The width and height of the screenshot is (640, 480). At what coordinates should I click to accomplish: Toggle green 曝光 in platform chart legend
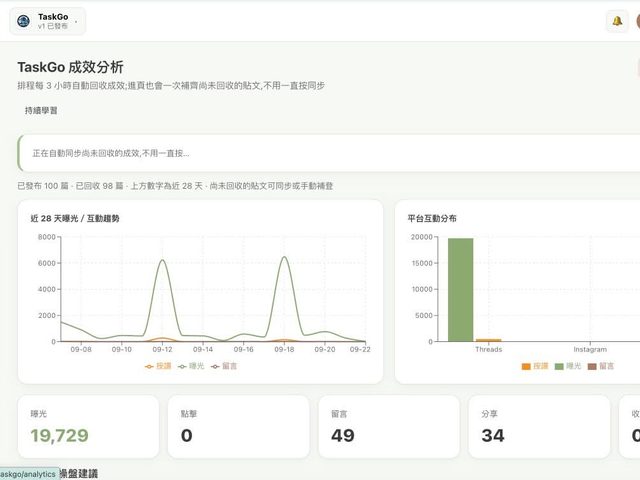tap(568, 366)
